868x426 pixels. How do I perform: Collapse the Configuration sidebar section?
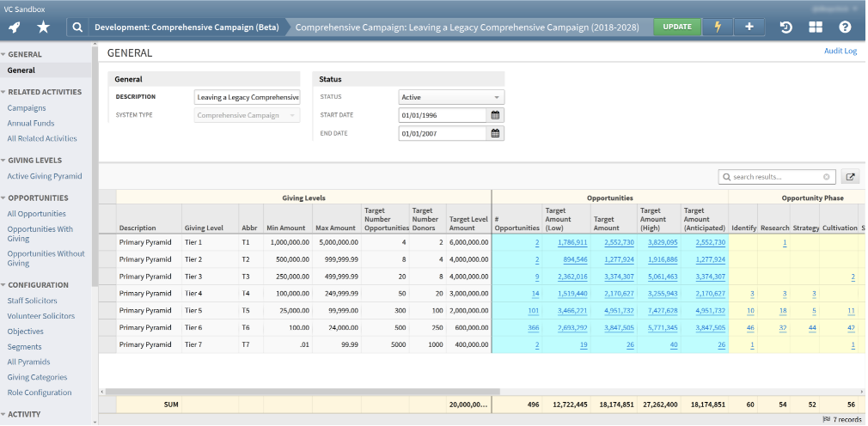pyautogui.click(x=4, y=285)
